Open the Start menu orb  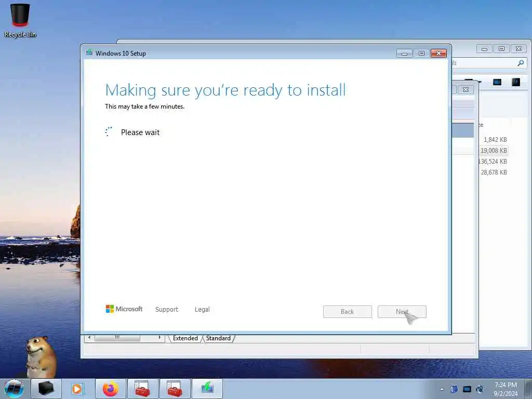[x=14, y=389]
